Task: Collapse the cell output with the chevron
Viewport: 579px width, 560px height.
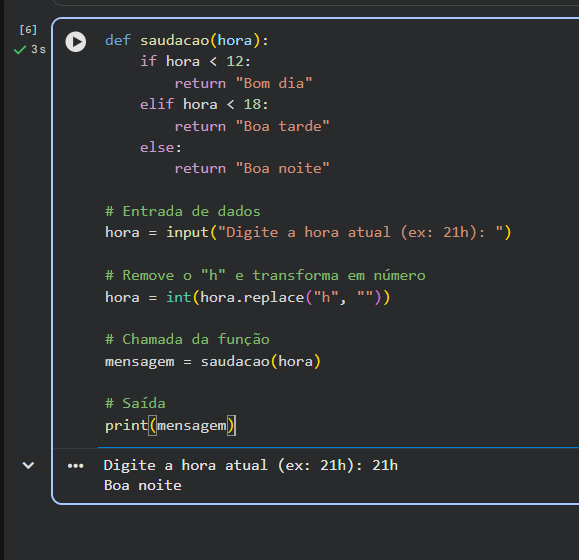Action: click(x=28, y=465)
